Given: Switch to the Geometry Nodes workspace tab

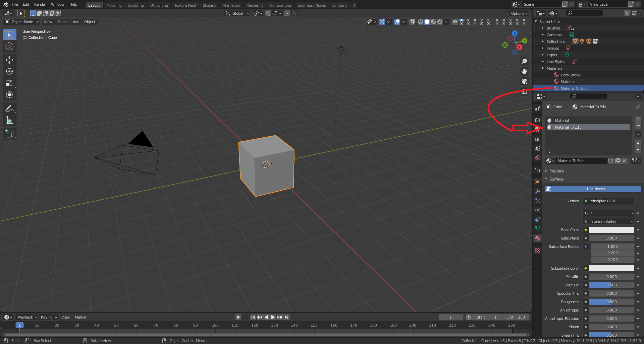Looking at the screenshot, I should tap(312, 5).
